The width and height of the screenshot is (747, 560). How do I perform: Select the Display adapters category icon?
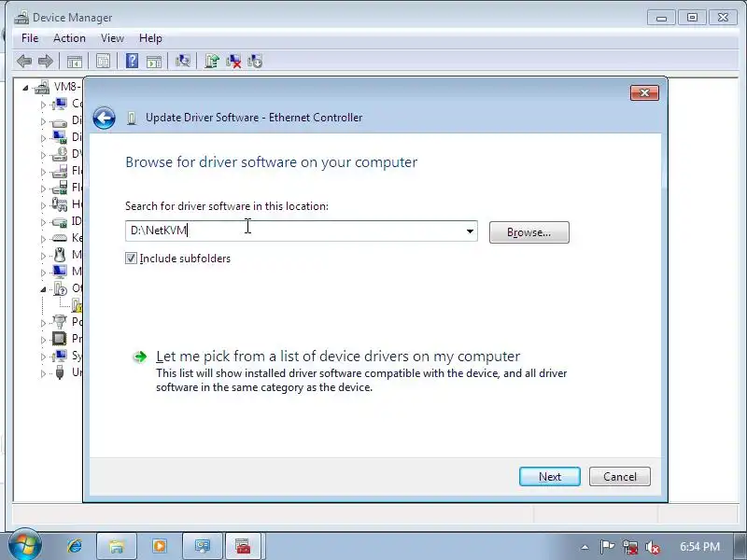[x=60, y=137]
